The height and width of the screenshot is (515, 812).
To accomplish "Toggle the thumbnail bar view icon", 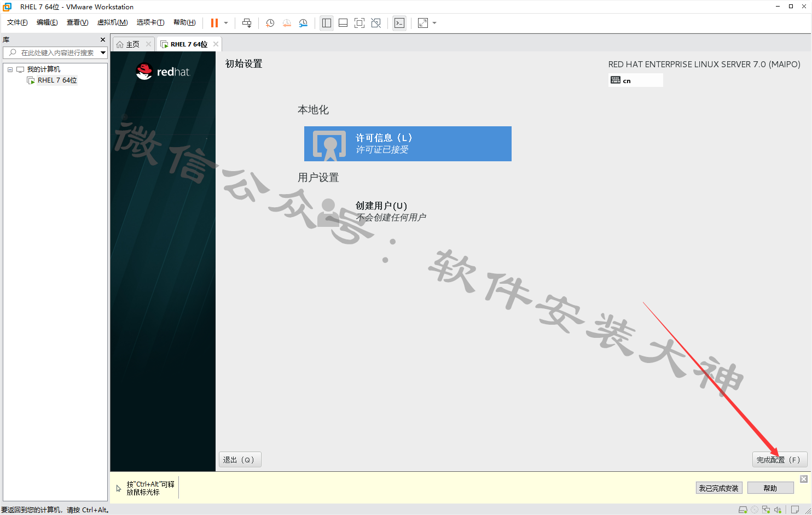I will (343, 23).
